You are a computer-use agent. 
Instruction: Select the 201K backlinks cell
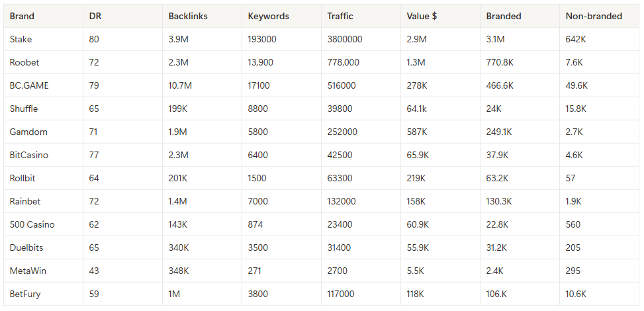pyautogui.click(x=202, y=178)
